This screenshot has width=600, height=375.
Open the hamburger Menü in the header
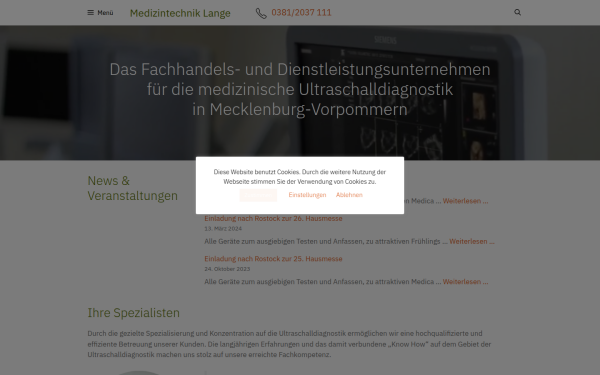pyautogui.click(x=100, y=13)
